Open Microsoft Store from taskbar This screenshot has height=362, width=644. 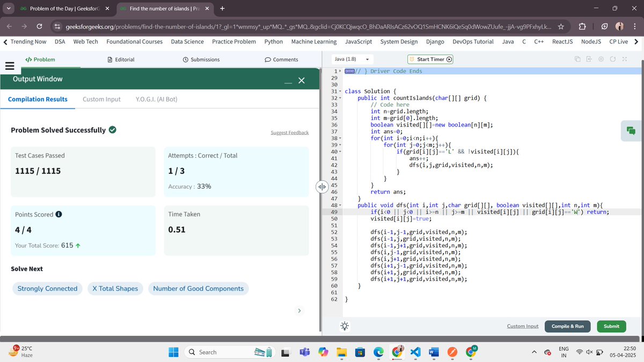pos(360,352)
